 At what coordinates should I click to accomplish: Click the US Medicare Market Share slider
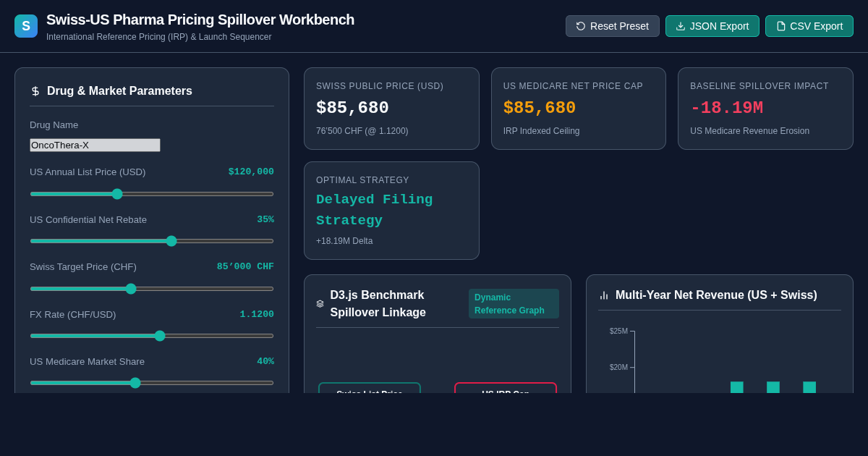[152, 383]
